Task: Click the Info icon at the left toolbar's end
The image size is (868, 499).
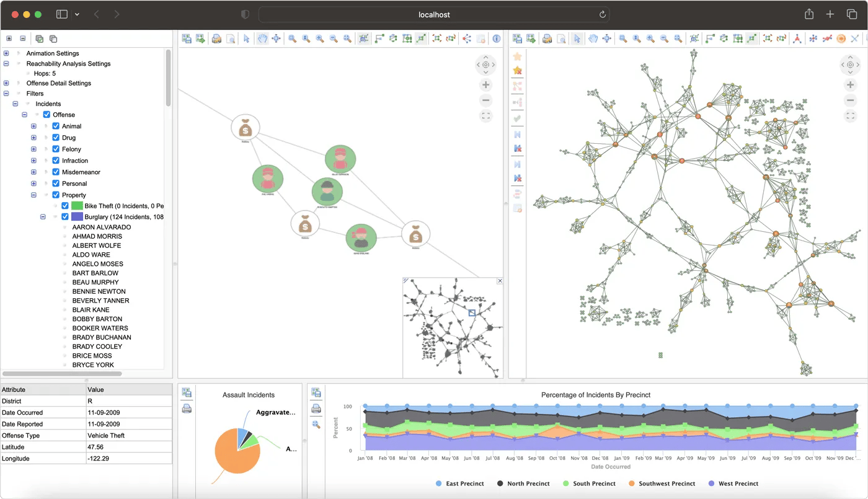Action: (496, 38)
